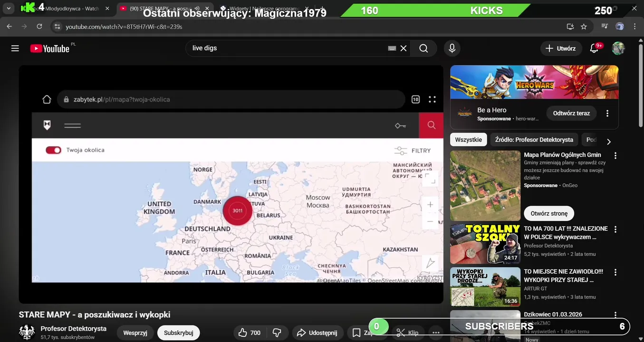Open the on-screen keyboard in the search box
The height and width of the screenshot is (342, 644).
[x=392, y=48]
